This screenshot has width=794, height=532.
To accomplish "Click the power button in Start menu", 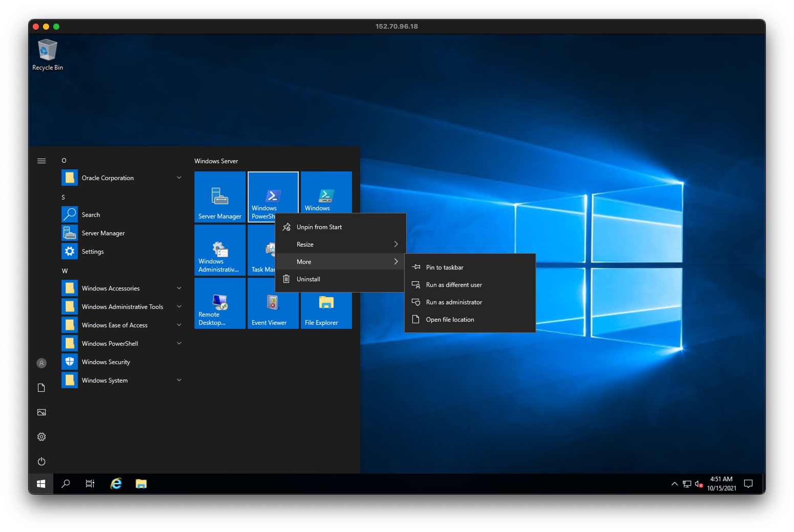I will click(41, 461).
